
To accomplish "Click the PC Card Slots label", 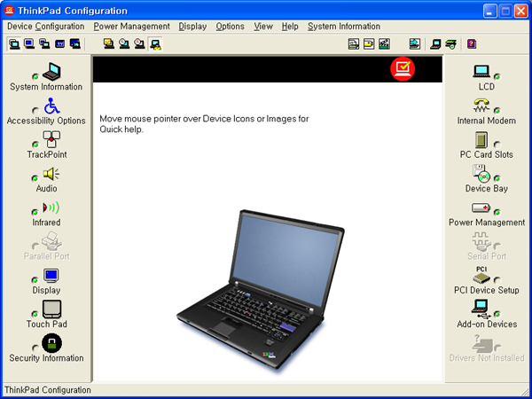I will 486,154.
